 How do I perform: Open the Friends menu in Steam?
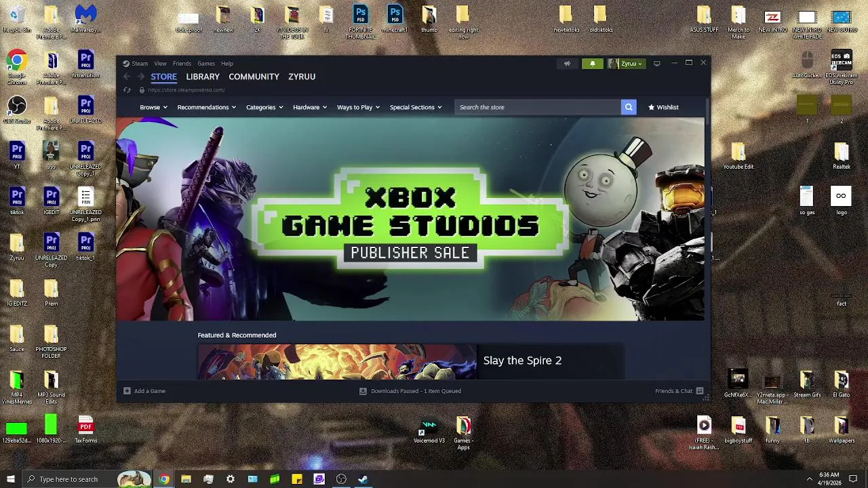click(x=182, y=64)
